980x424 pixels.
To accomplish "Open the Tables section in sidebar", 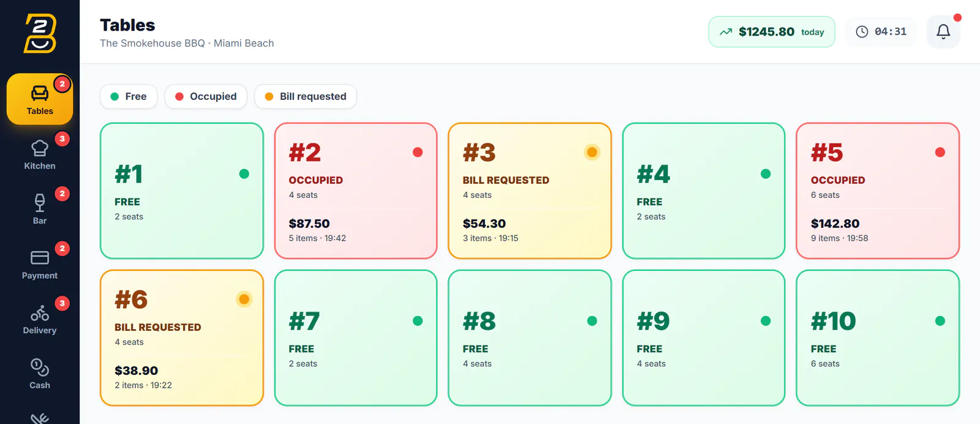I will pyautogui.click(x=40, y=99).
